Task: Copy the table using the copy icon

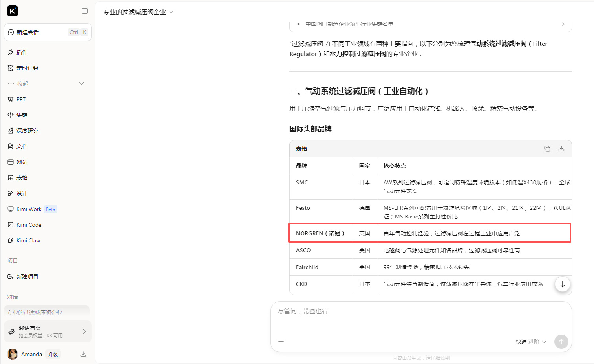Action: (547, 149)
